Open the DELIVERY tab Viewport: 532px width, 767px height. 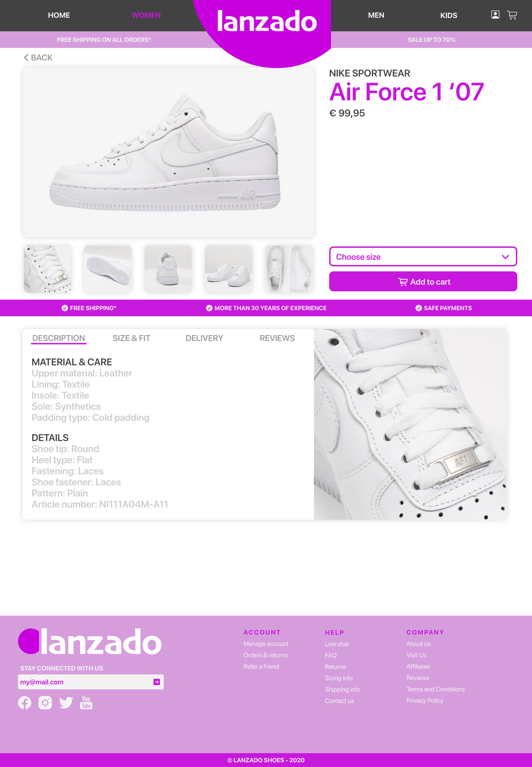click(204, 338)
